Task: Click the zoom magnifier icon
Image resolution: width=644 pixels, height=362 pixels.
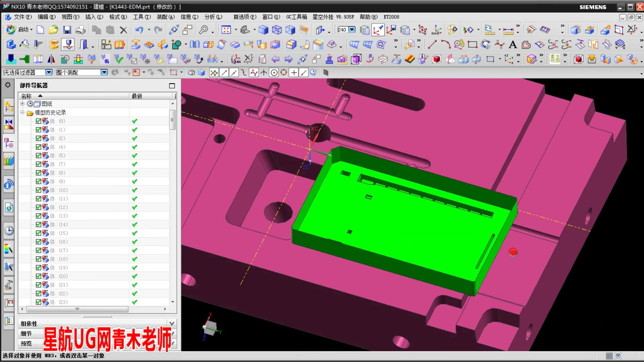Action: [203, 30]
